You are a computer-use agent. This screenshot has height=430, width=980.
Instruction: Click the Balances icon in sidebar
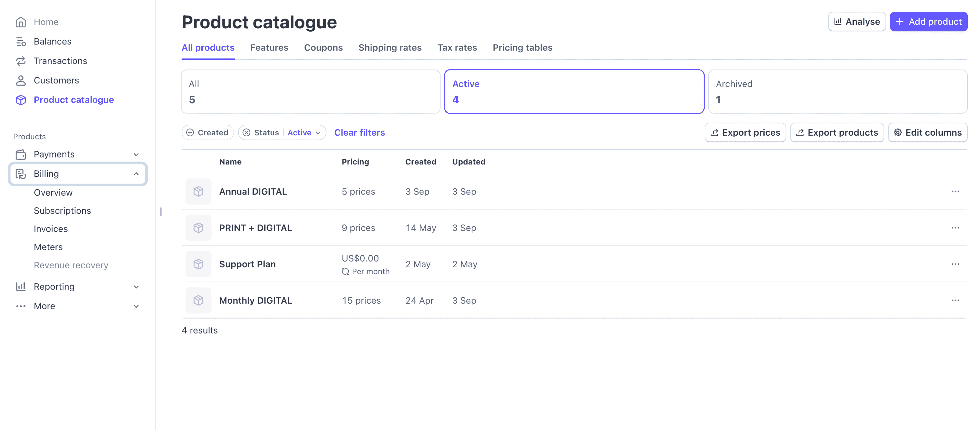pyautogui.click(x=21, y=41)
